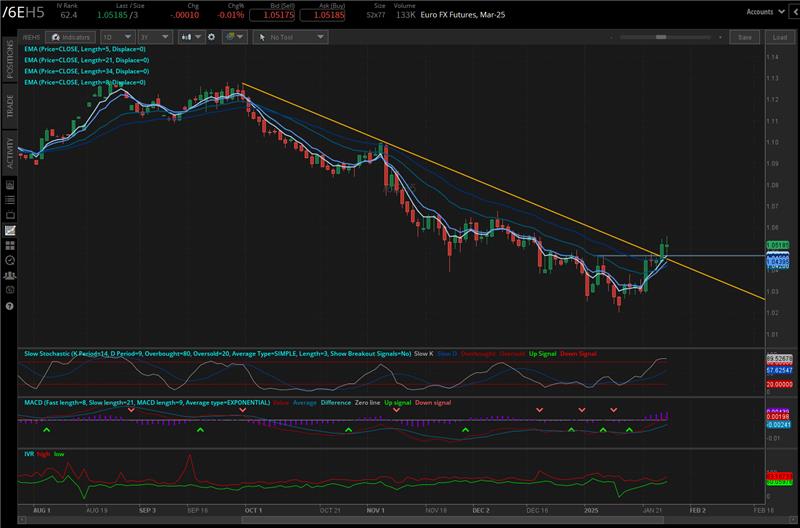Open the help question mark icon
Image resolution: width=800 pixels, height=528 pixels.
point(10,306)
